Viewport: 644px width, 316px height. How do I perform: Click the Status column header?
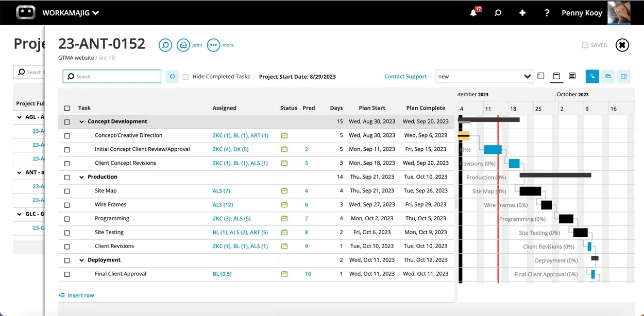pyautogui.click(x=289, y=108)
